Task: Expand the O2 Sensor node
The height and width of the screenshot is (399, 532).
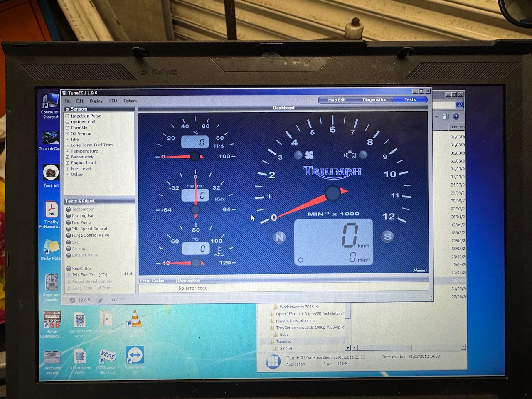Action: [x=67, y=134]
